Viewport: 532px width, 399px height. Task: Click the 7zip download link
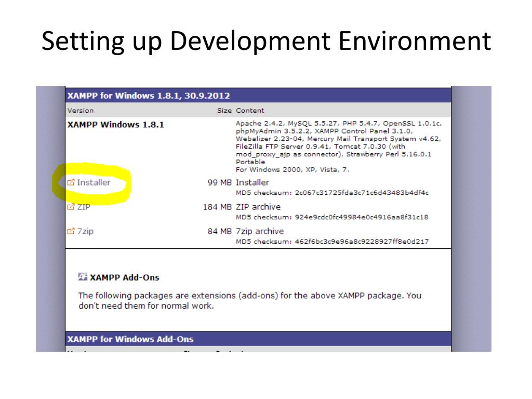[85, 231]
